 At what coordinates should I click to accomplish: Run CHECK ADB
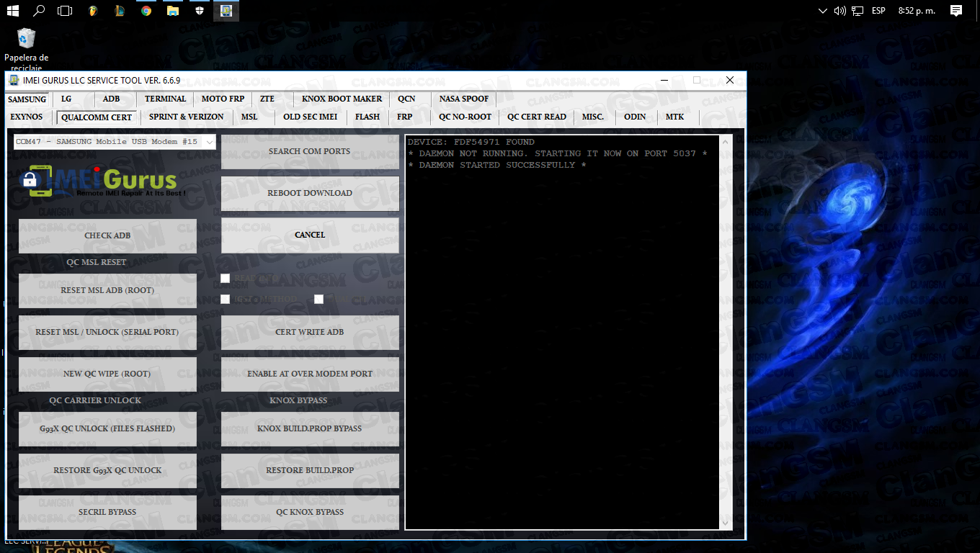pos(107,236)
